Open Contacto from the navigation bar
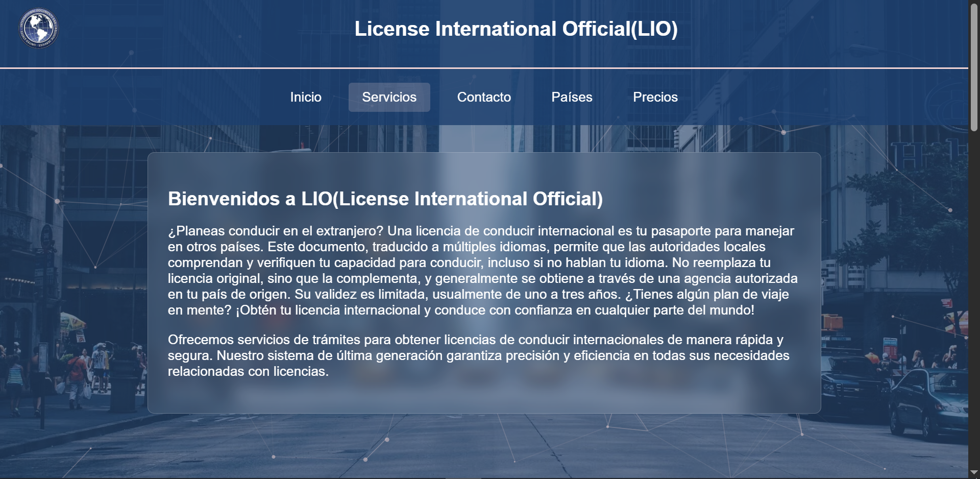Viewport: 980px width, 479px height. pos(484,97)
